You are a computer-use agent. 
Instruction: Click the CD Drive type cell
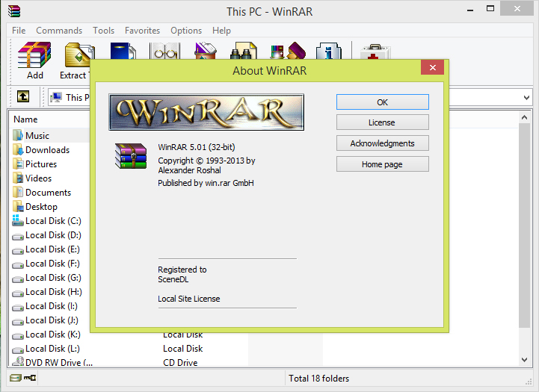(x=180, y=362)
